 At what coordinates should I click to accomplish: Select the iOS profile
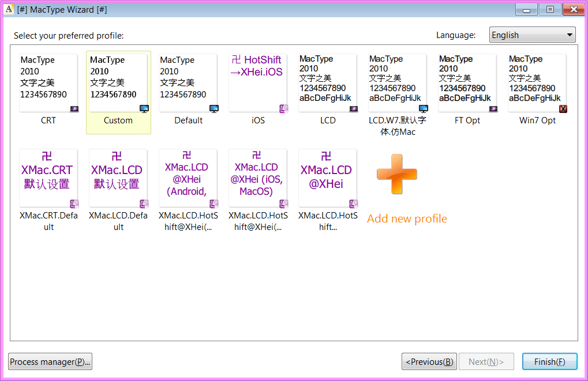click(258, 81)
